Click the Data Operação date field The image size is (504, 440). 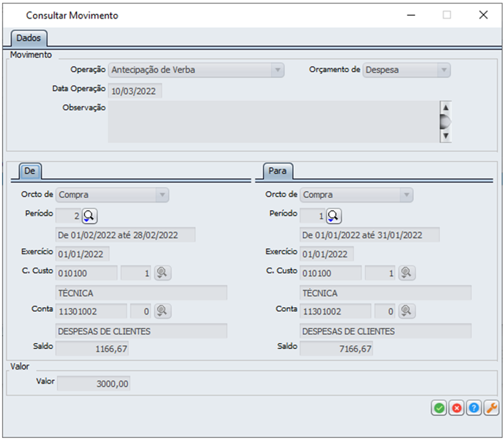[135, 91]
